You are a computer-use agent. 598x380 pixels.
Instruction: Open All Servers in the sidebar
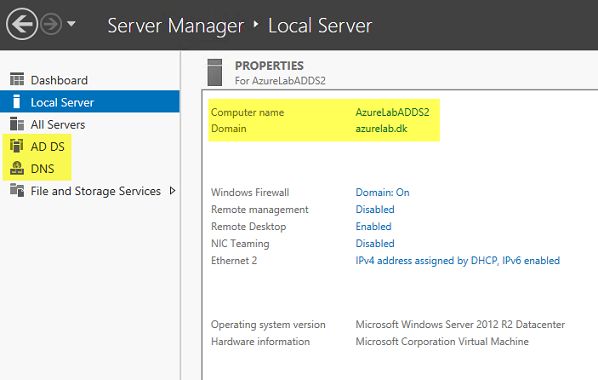click(58, 124)
